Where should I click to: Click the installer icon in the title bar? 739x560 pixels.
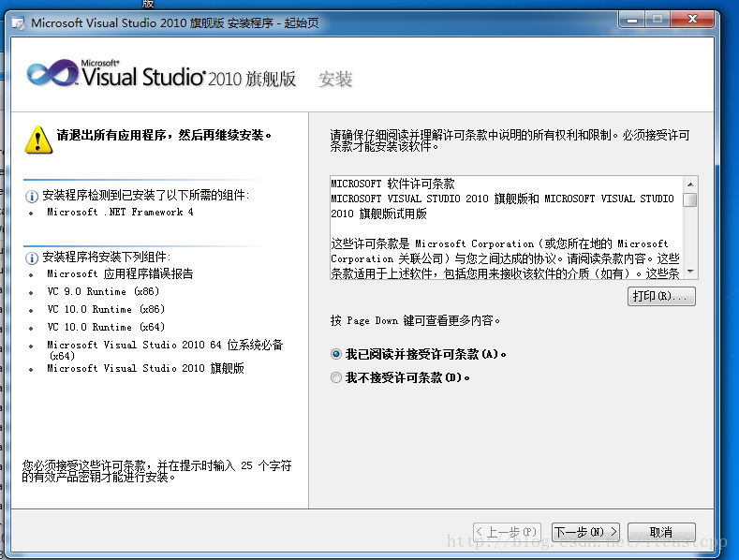click(19, 23)
